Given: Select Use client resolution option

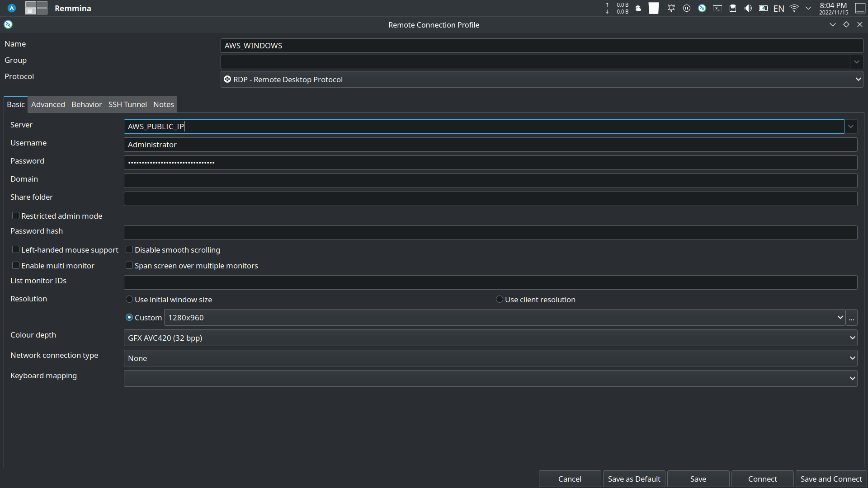Looking at the screenshot, I should pos(500,300).
